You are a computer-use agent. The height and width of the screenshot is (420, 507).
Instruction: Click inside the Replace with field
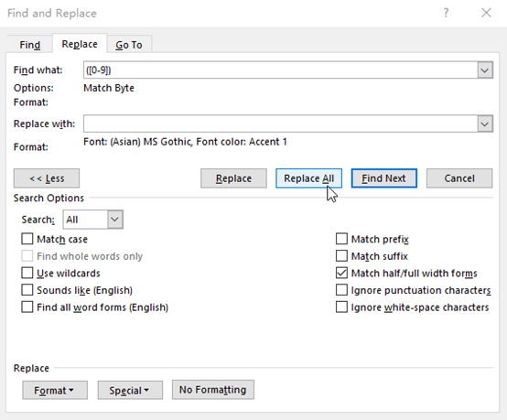[x=280, y=124]
